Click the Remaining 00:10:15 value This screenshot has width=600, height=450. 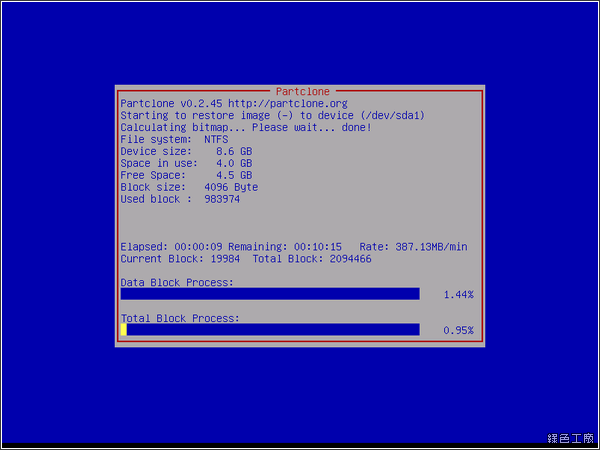tap(318, 247)
